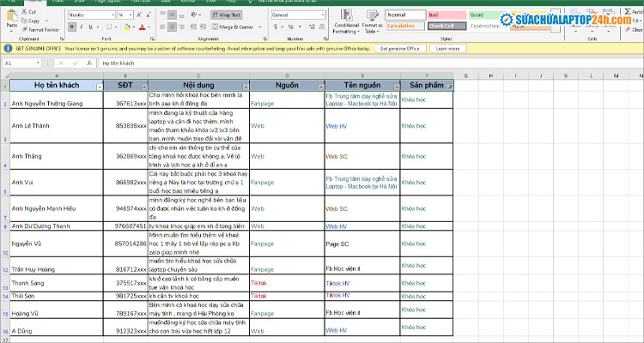Click the Merge & Center icon
The height and width of the screenshot is (343, 644).
[x=234, y=27]
